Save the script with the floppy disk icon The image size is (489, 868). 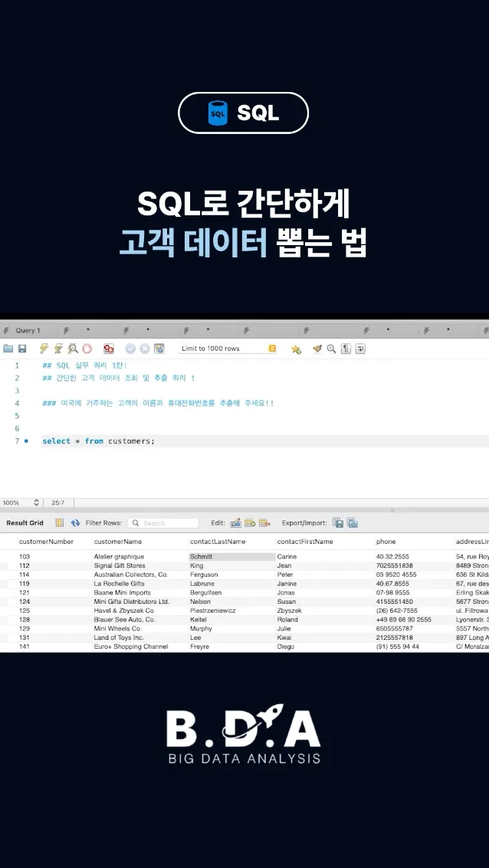[x=22, y=349]
